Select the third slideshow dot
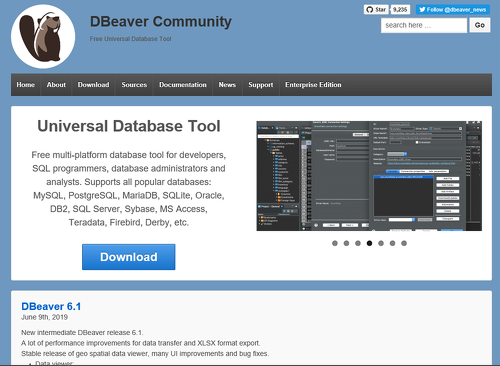The height and width of the screenshot is (366, 500). (358, 243)
